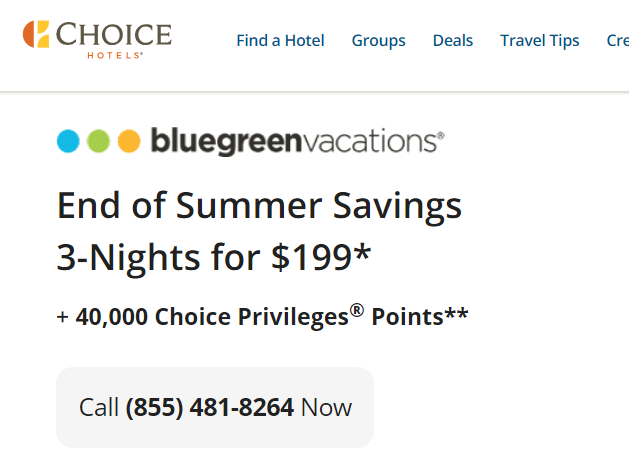Click the bold bluegreen logo text
The width and height of the screenshot is (629, 464).
[225, 141]
